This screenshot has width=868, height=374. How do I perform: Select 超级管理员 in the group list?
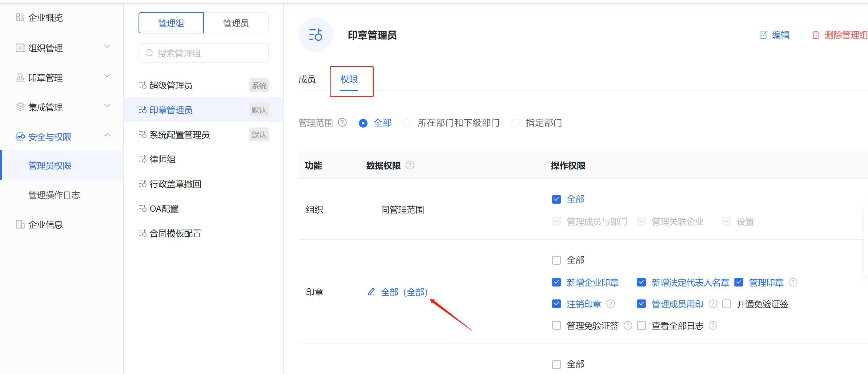(x=203, y=85)
